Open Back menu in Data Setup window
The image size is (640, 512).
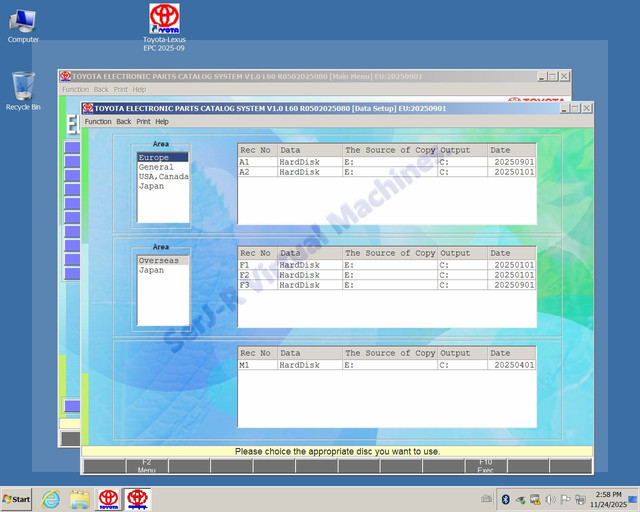coord(124,122)
